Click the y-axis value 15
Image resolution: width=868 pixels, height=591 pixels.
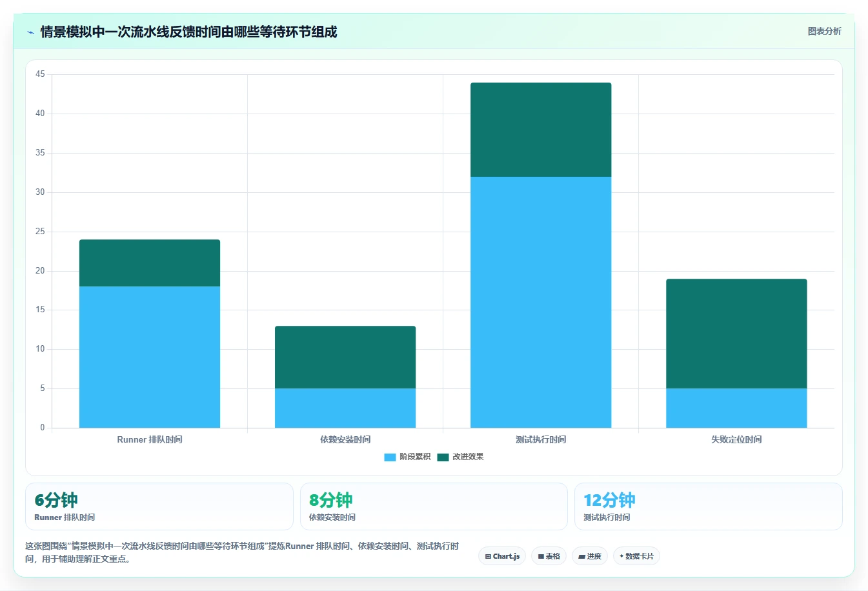point(41,310)
